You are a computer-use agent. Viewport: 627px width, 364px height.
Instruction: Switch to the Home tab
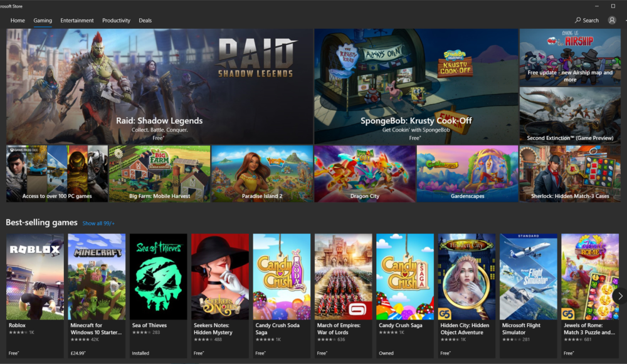[x=18, y=21]
